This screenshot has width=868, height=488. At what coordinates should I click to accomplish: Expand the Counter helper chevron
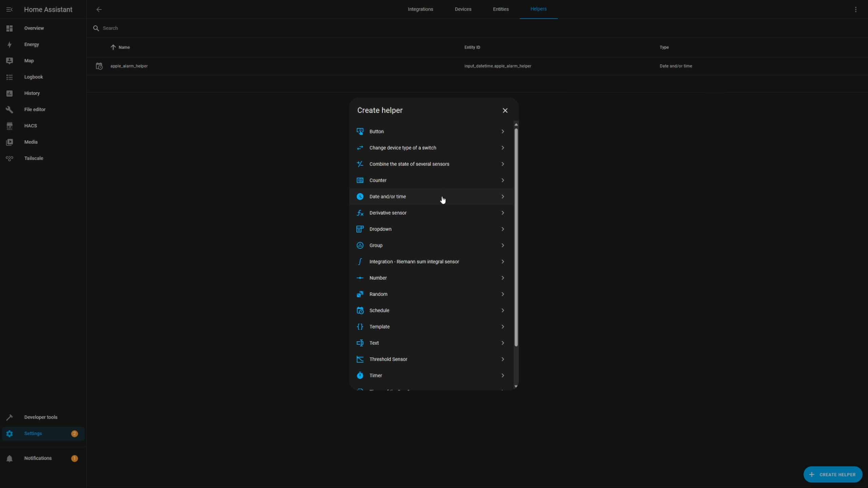coord(502,180)
